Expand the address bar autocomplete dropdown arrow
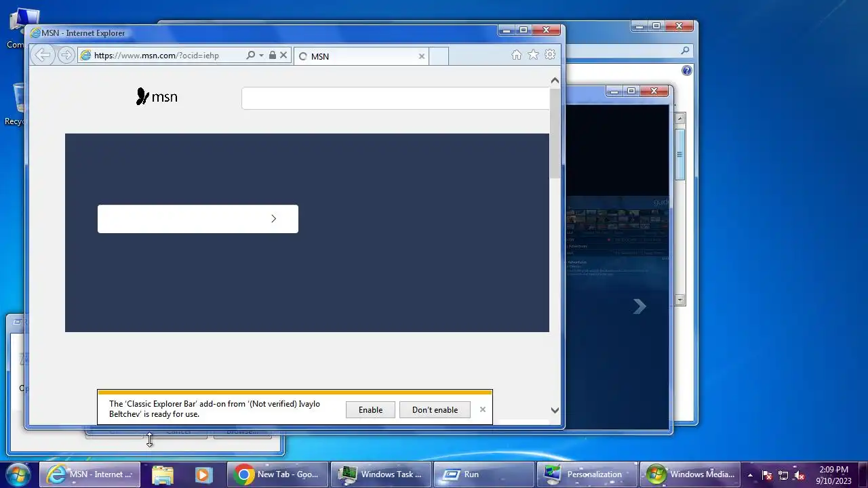Viewport: 868px width, 488px height. [x=261, y=56]
